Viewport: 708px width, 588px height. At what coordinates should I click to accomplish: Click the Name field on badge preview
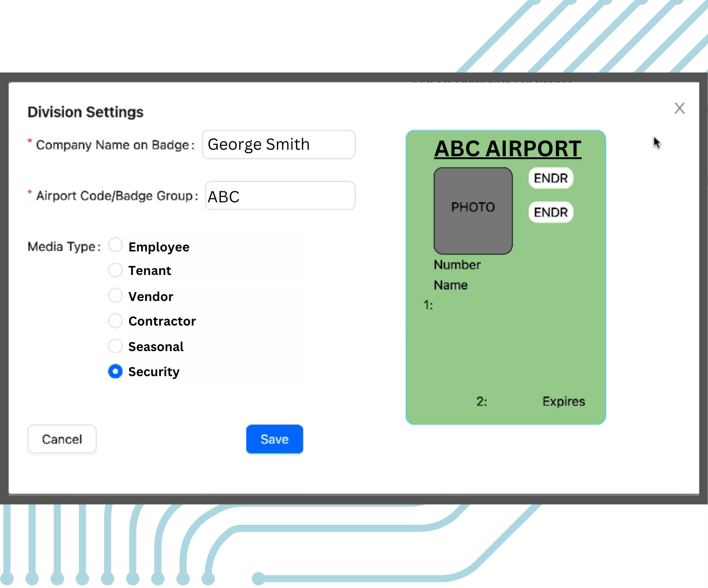tap(451, 285)
